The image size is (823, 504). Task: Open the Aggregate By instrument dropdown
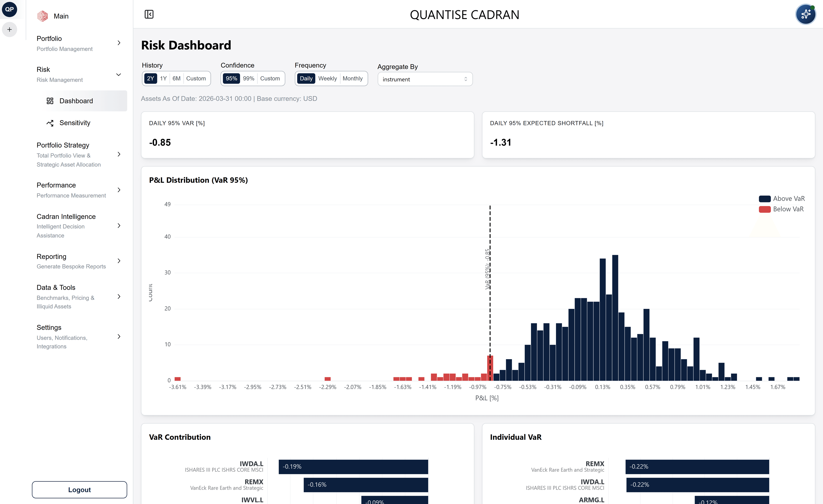pos(425,79)
